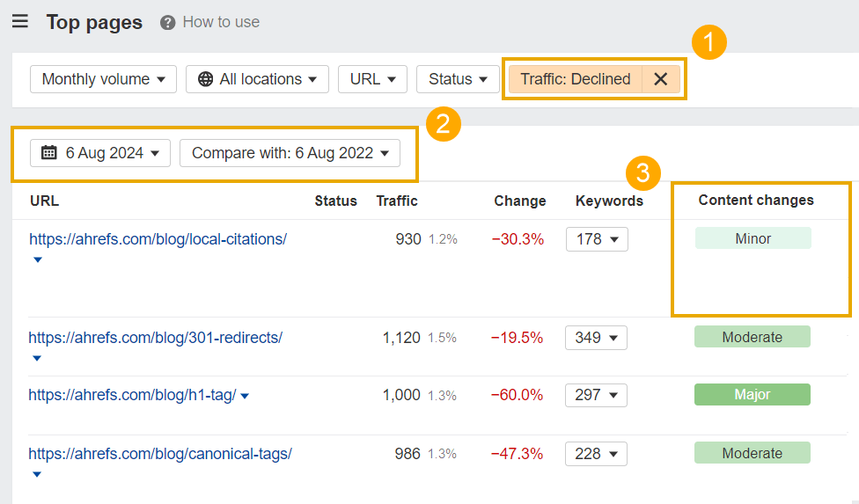Select the -47.3% change value
The width and height of the screenshot is (859, 504).
coord(517,454)
